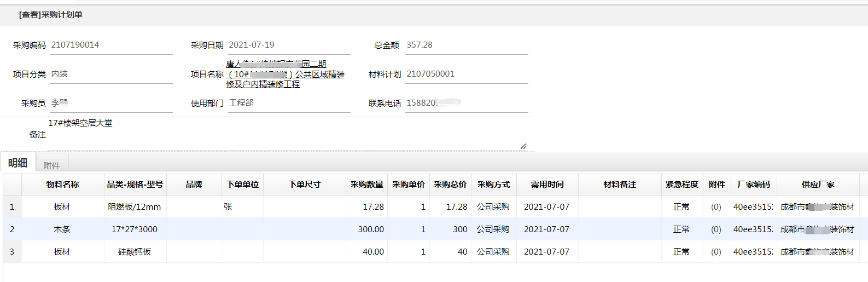Click the 阻燃板/12mm cell in row 1
Screen dimensions: 868x282
point(135,207)
